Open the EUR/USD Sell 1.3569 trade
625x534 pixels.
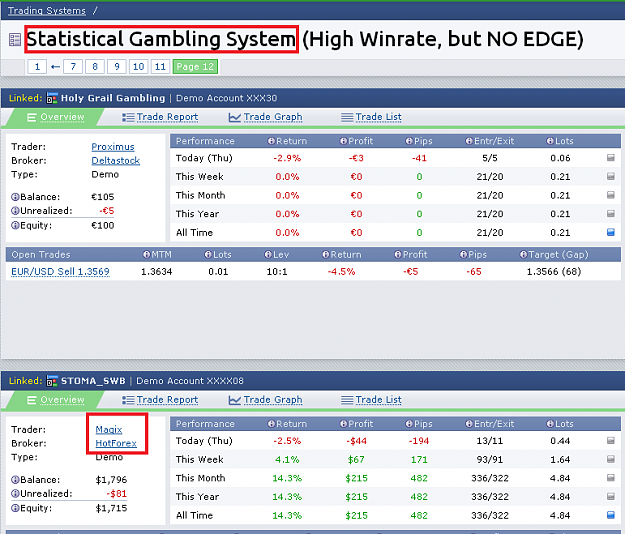[x=60, y=272]
